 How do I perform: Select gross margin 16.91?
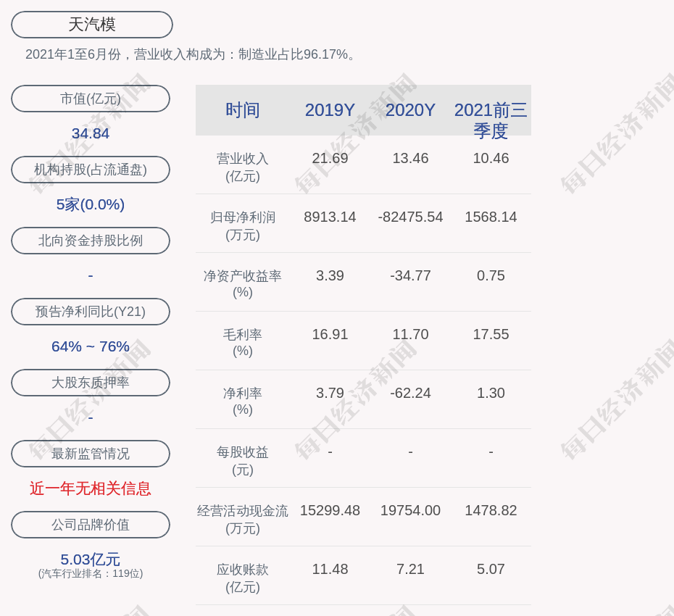coord(330,334)
